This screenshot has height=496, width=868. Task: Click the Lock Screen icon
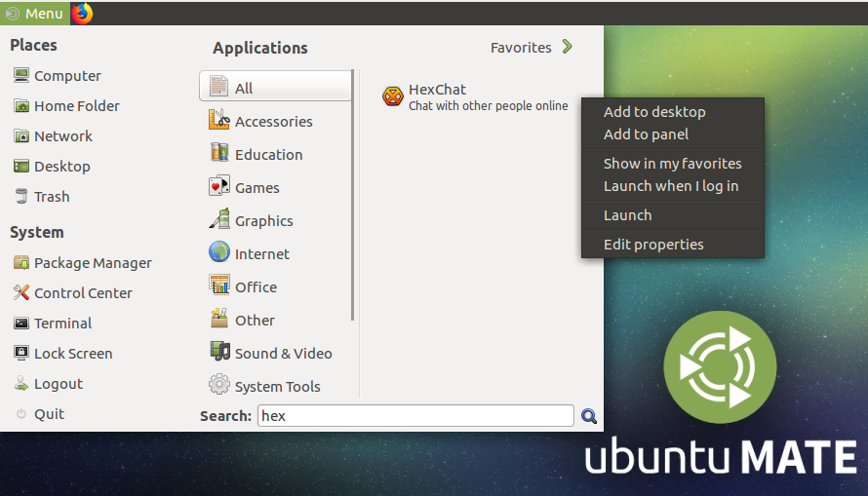pos(21,353)
